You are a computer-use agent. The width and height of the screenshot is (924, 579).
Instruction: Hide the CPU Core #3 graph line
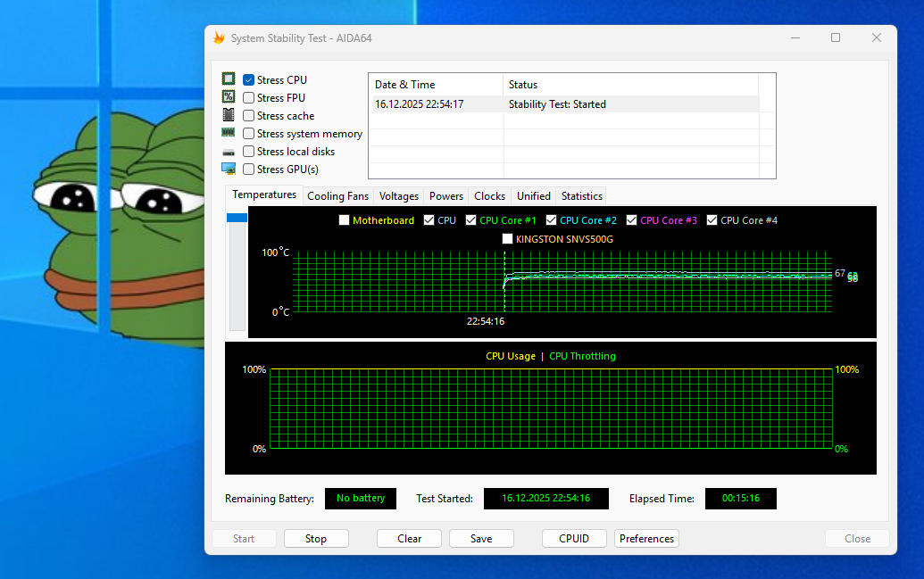tap(632, 220)
